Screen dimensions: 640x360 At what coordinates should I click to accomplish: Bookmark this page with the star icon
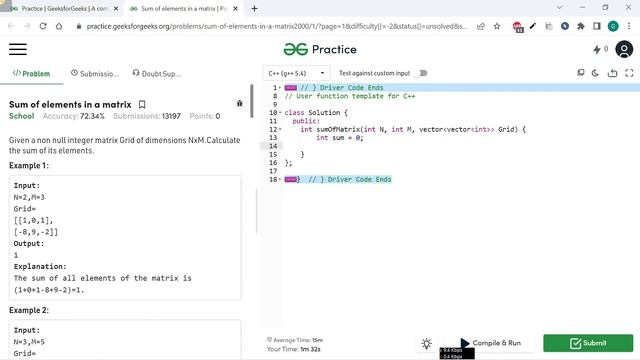(x=497, y=26)
